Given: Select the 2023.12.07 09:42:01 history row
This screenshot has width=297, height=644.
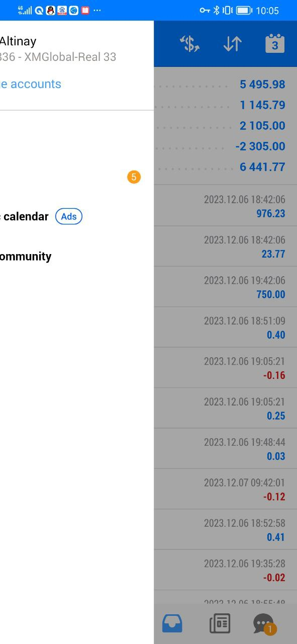Looking at the screenshot, I should 225,489.
